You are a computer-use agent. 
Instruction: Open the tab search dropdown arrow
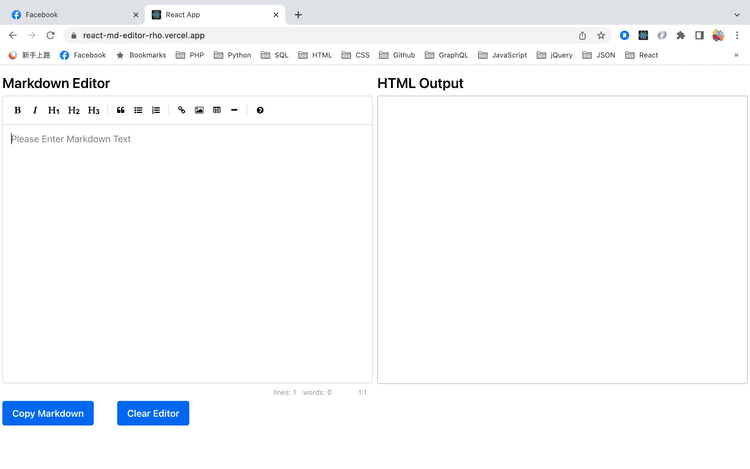click(x=736, y=14)
